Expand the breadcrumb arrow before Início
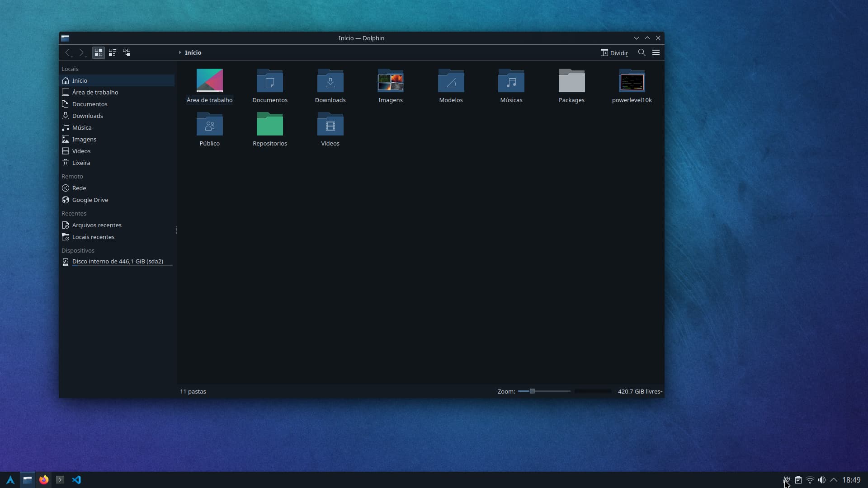868x488 pixels. click(180, 52)
